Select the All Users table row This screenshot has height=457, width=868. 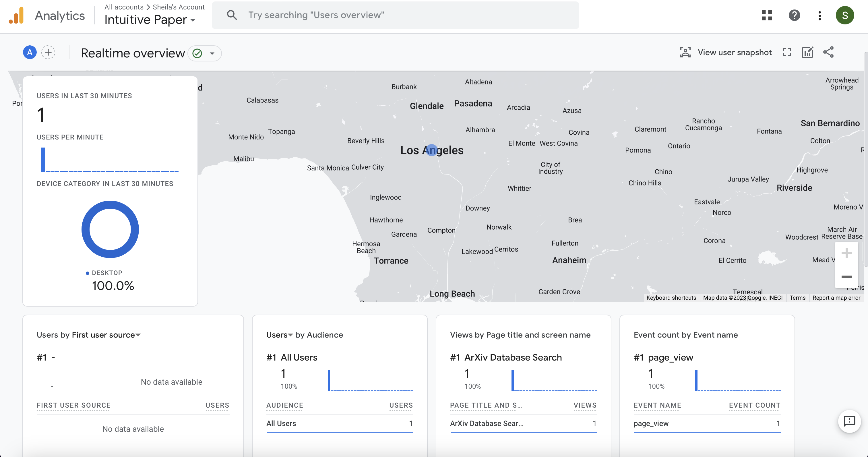click(340, 423)
